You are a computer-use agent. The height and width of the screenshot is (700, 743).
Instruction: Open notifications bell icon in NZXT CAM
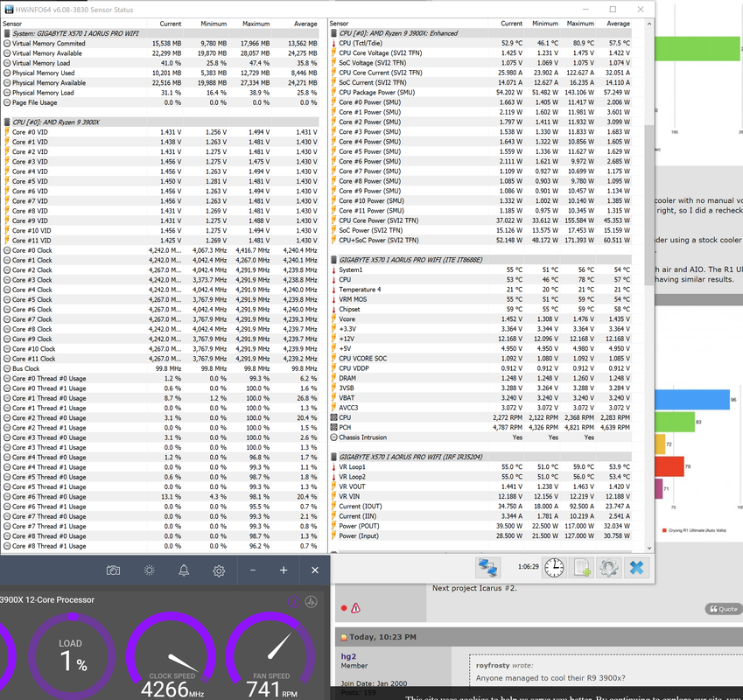[184, 570]
